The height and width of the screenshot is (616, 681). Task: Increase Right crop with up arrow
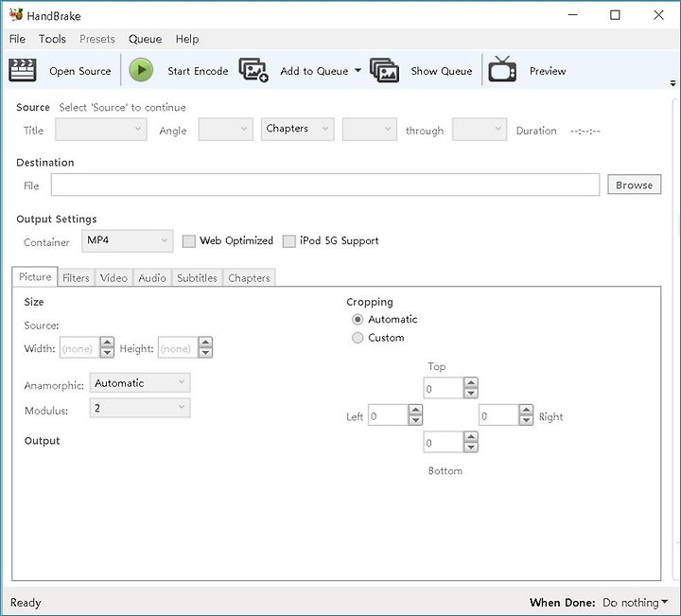tap(526, 410)
